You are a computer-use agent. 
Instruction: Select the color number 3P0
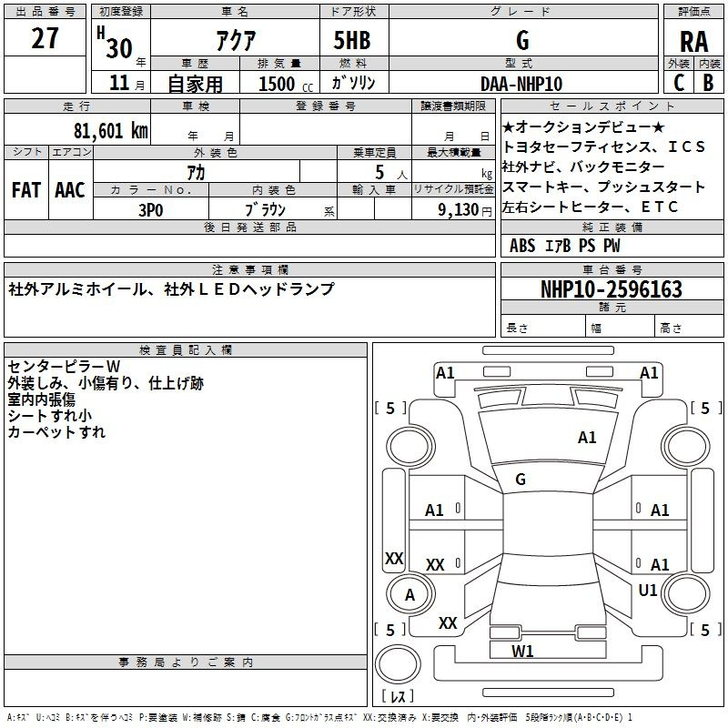click(x=151, y=210)
